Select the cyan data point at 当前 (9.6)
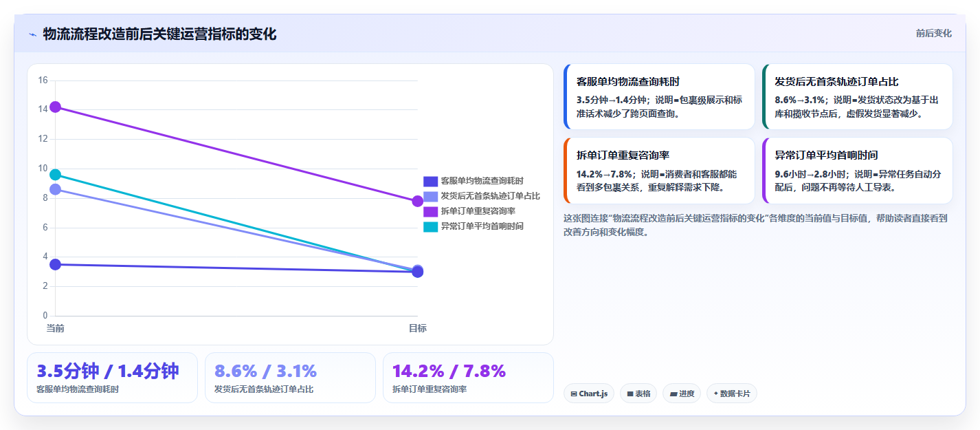The width and height of the screenshot is (980, 430). tap(55, 175)
